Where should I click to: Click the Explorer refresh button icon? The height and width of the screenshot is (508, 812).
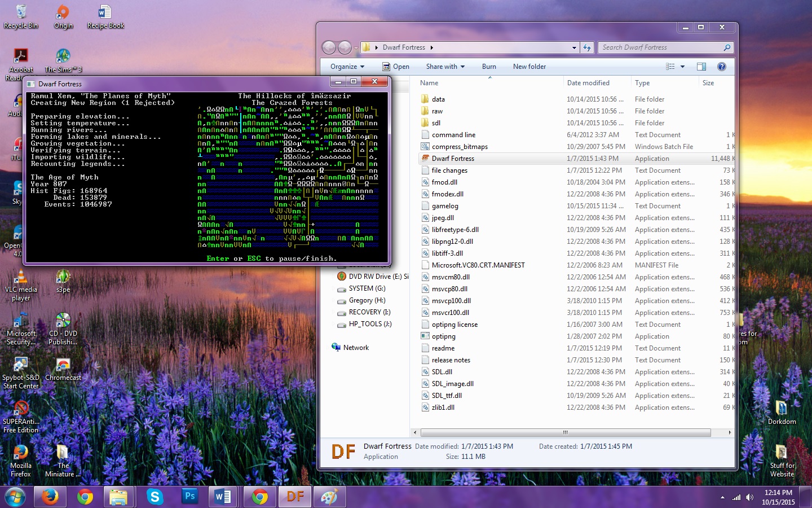click(x=587, y=48)
